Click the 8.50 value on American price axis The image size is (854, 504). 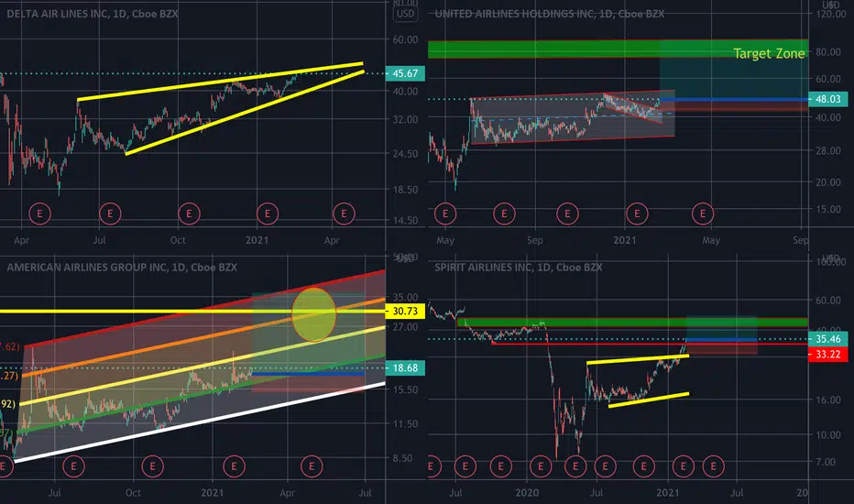pos(403,458)
